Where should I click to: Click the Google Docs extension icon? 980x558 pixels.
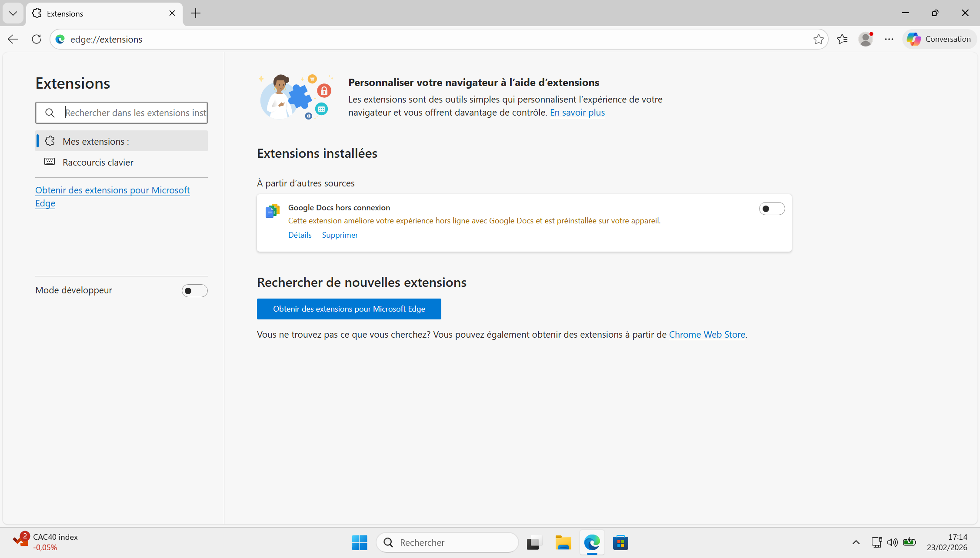tap(273, 211)
